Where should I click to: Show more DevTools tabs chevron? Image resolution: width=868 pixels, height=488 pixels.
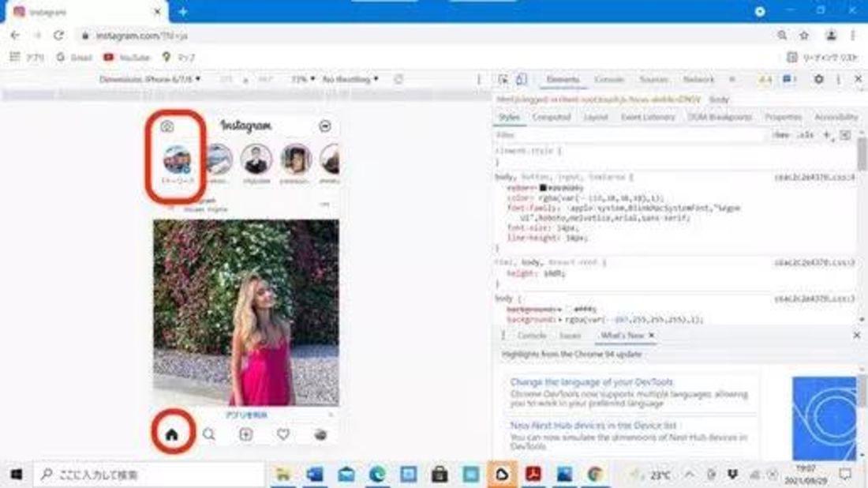pos(732,80)
